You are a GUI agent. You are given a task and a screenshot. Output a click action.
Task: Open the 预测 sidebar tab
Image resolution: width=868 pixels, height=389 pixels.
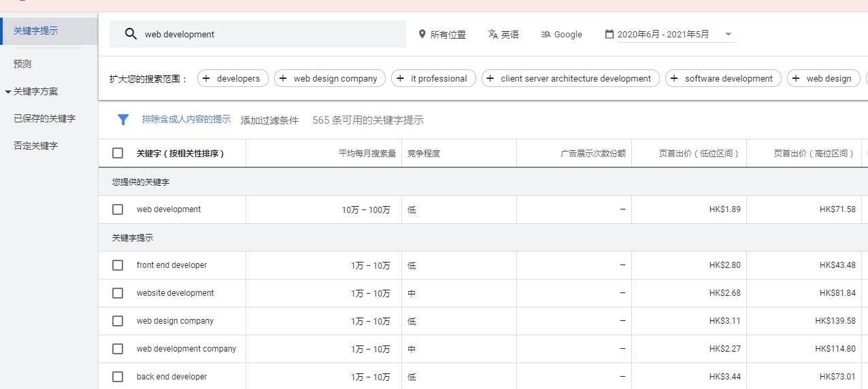(x=22, y=64)
